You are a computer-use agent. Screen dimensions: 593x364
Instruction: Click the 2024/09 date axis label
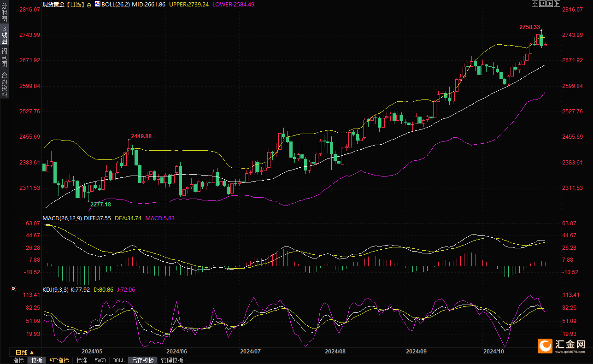[x=416, y=352]
